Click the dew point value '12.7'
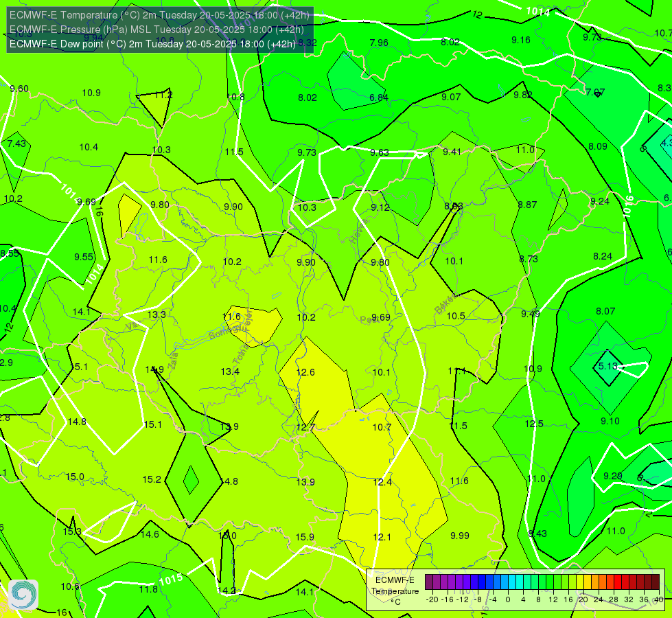Screen dimensions: 672x618 (305, 427)
